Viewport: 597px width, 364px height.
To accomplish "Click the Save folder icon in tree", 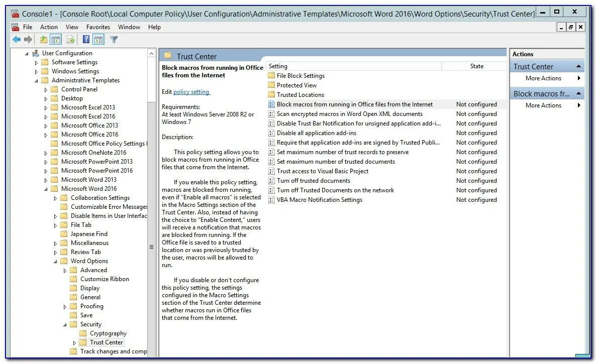I will tap(73, 315).
